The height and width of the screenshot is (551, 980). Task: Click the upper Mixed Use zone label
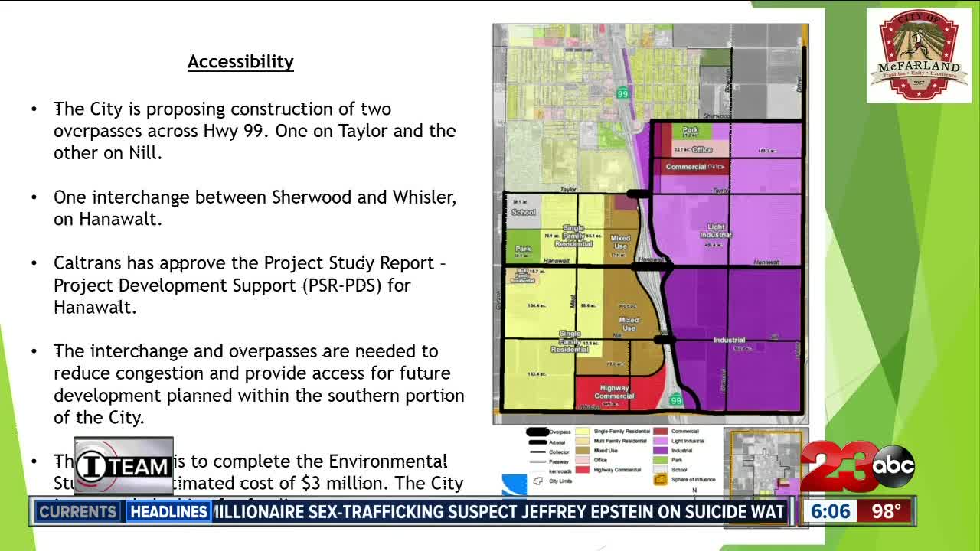[620, 243]
